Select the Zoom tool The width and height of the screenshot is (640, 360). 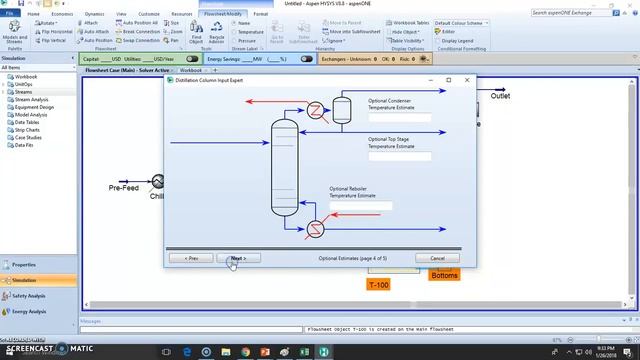[173, 31]
